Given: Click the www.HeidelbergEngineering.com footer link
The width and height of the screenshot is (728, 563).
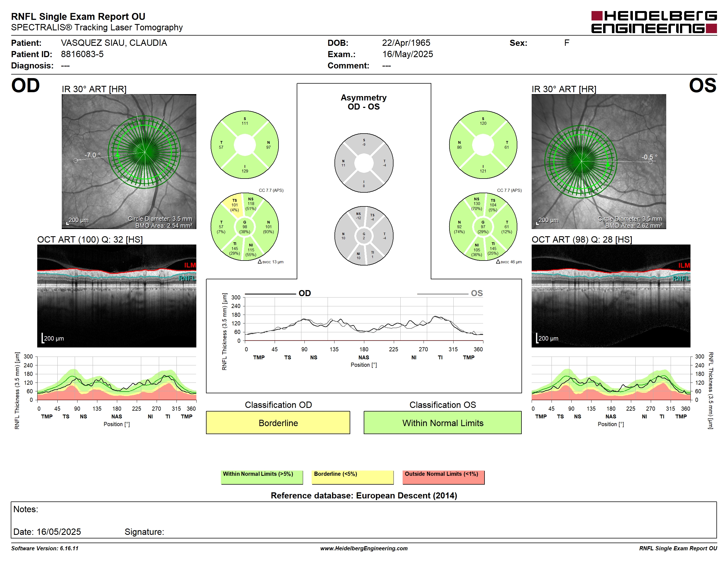Looking at the screenshot, I should (364, 548).
